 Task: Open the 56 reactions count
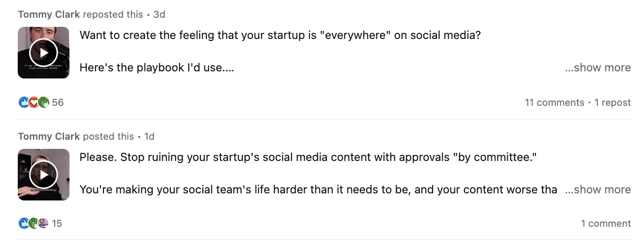pos(58,102)
